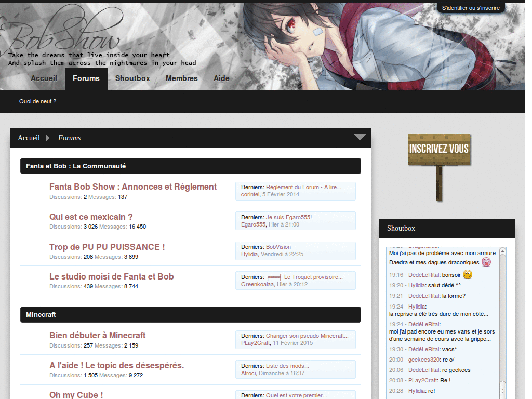The height and width of the screenshot is (399, 532).
Task: Click Forums in the breadcrumb
Action: coord(69,138)
